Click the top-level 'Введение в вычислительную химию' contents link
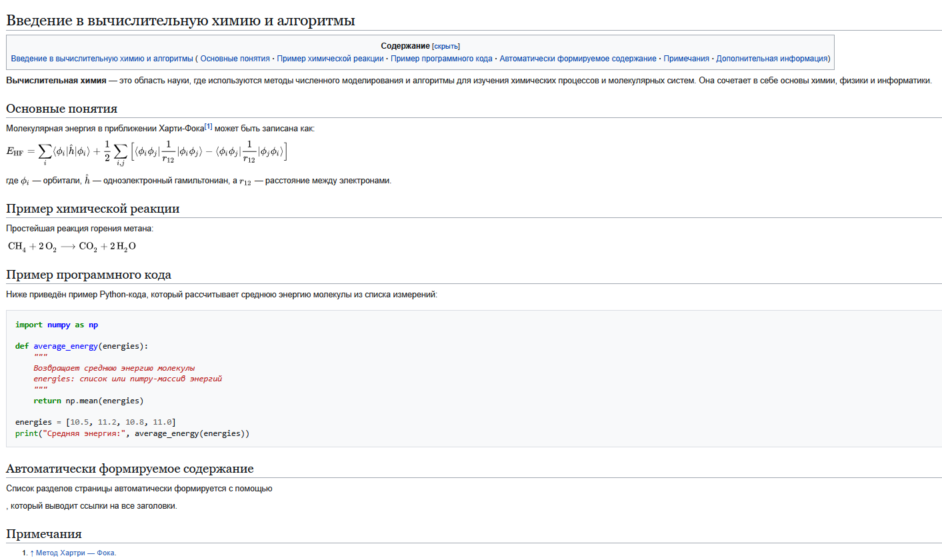The width and height of the screenshot is (942, 560). coord(102,59)
